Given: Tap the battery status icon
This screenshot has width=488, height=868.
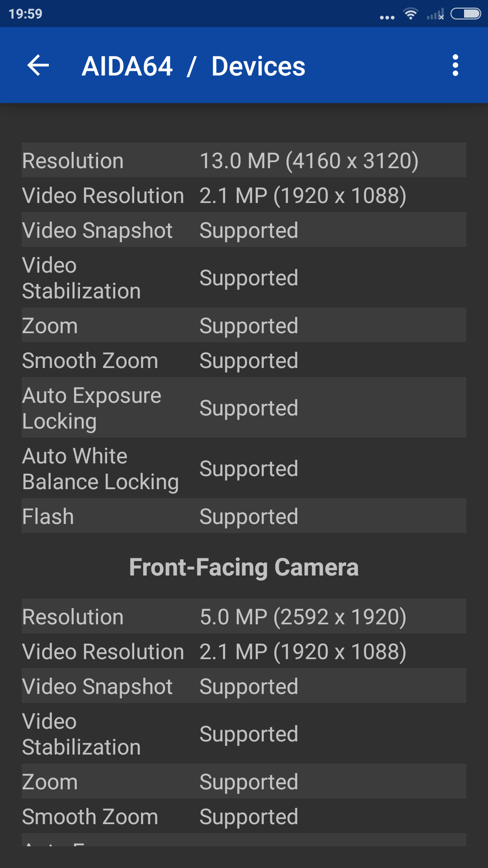Looking at the screenshot, I should [x=465, y=14].
